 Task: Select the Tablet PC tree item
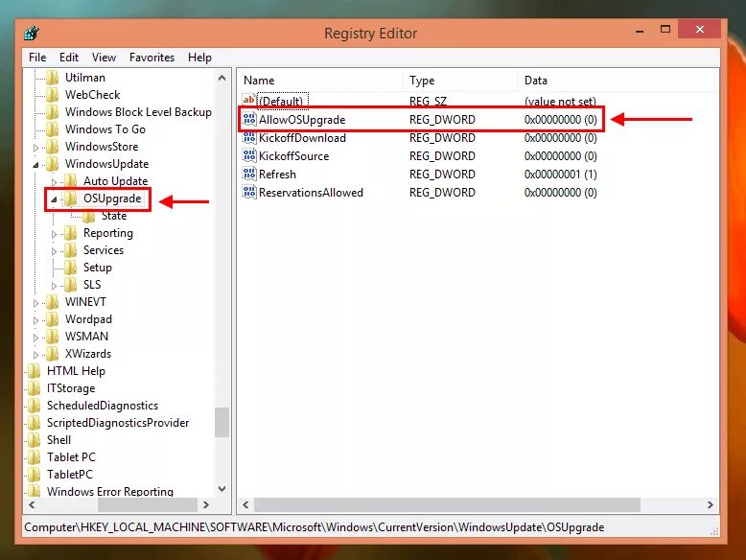71,457
